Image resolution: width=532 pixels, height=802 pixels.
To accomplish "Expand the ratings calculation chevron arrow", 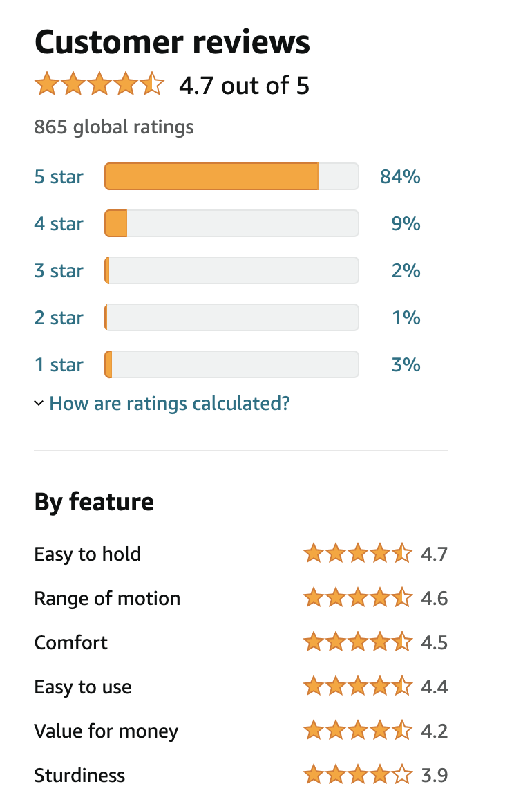I will point(39,403).
